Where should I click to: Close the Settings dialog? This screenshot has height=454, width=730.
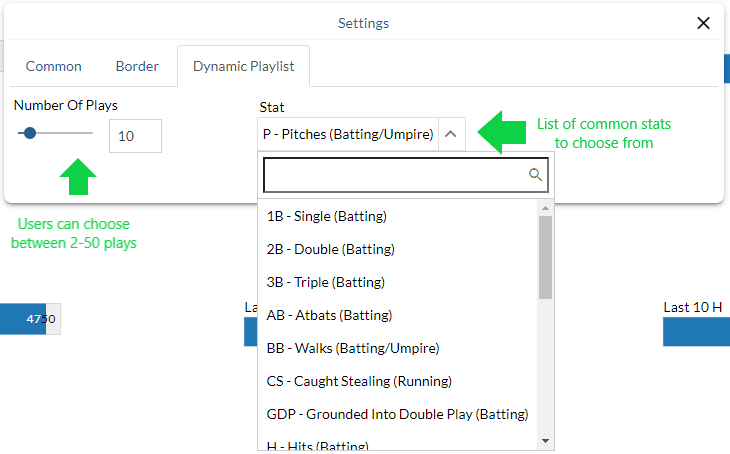click(x=703, y=23)
